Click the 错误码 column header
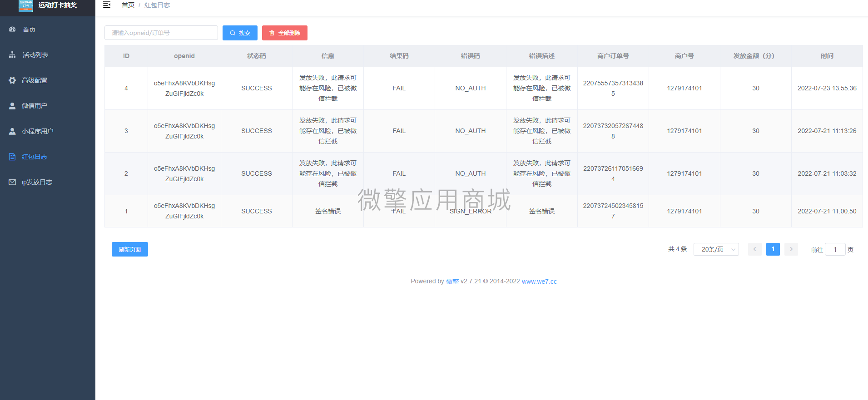The height and width of the screenshot is (400, 868). tap(471, 56)
